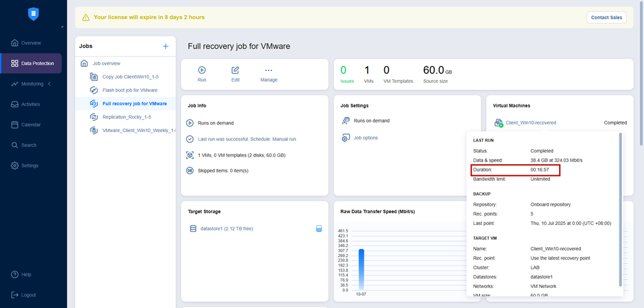Open the Job options link
The width and height of the screenshot is (644, 308).
point(366,138)
